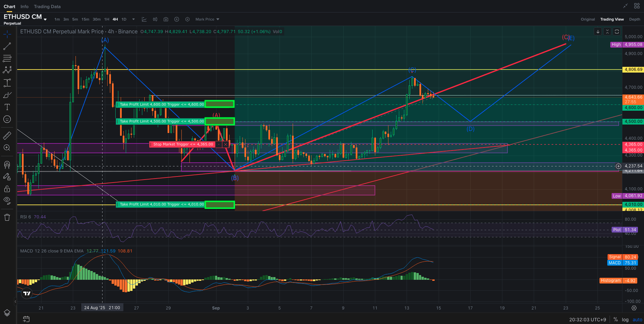Viewport: 644px width, 324px height.
Task: Switch to the Depth chart view
Action: coord(634,19)
